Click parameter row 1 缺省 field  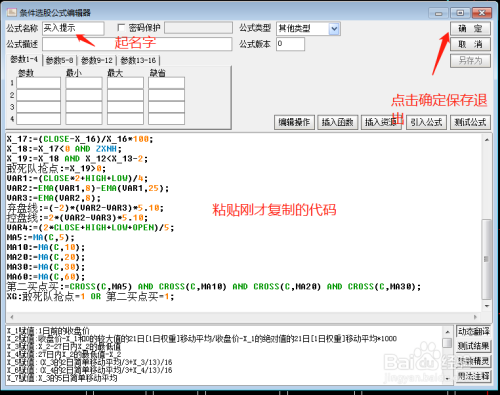[166, 83]
